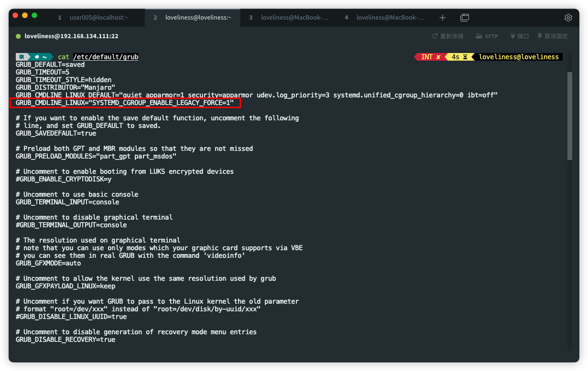Click the green connection status dot
Screen dimensions: 588x371
click(x=19, y=36)
